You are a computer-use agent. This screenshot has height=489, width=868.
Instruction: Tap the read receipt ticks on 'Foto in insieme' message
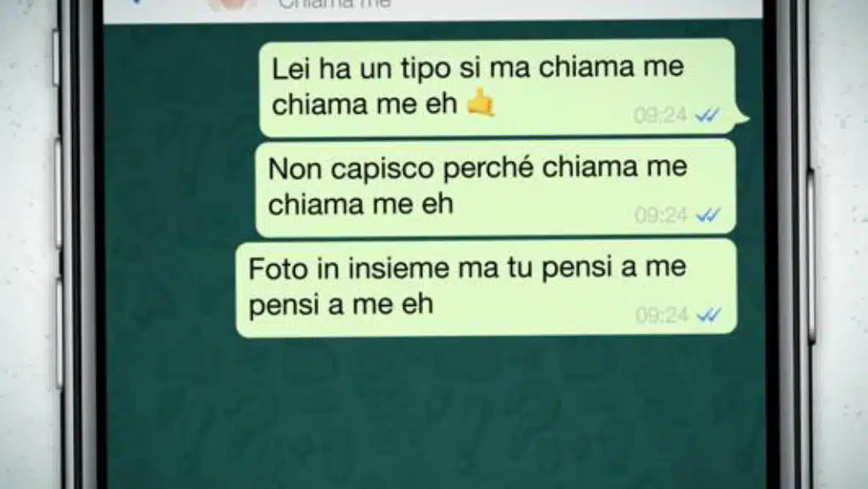click(x=709, y=314)
